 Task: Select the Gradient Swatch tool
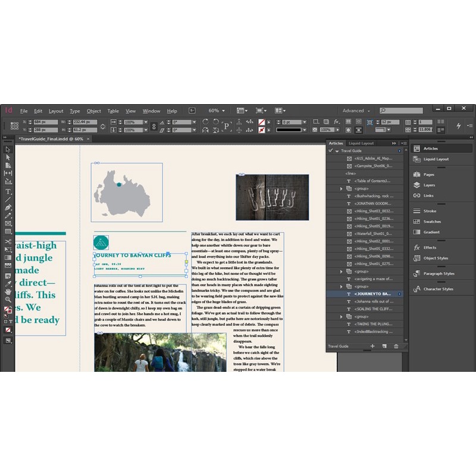8,258
